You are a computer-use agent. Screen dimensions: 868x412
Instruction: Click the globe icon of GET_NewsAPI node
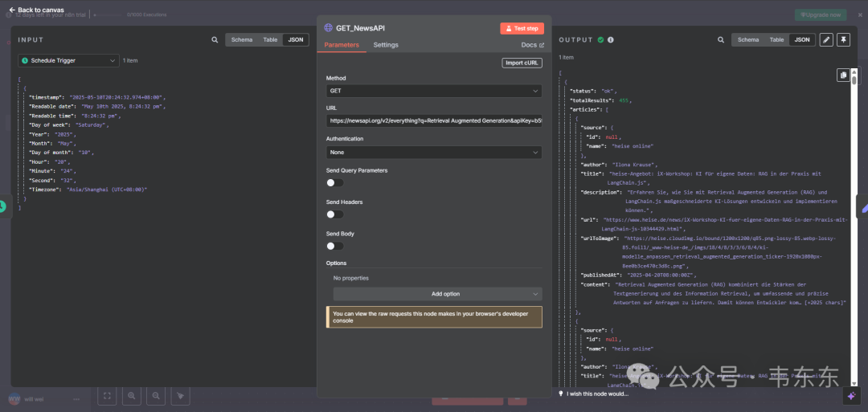(x=328, y=27)
